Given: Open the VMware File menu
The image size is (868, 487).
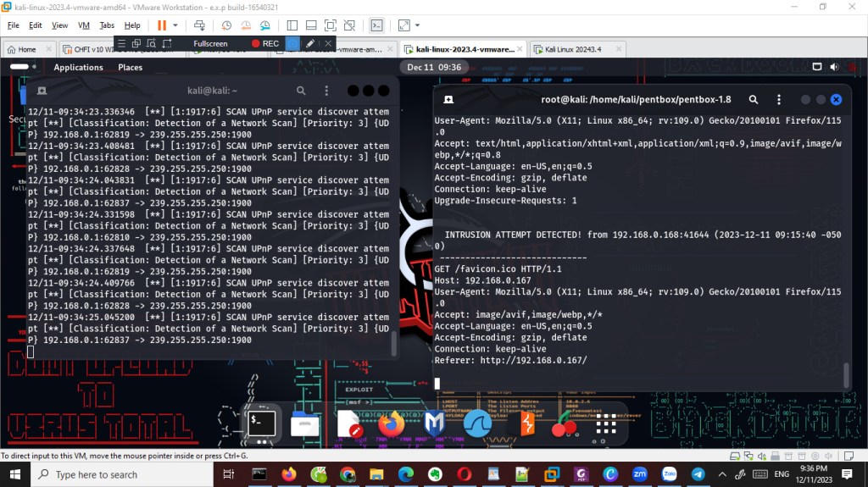Looking at the screenshot, I should (14, 25).
